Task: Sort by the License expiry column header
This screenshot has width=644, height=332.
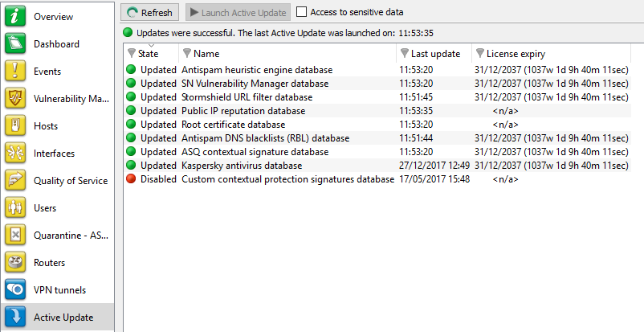Action: [516, 54]
